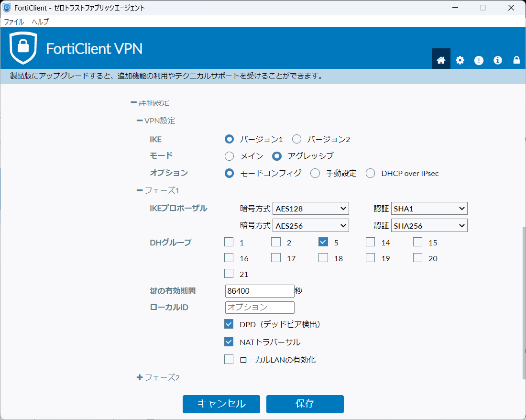The image size is (526, 420).
Task: Click the Notifications exclamation icon
Action: point(479,60)
